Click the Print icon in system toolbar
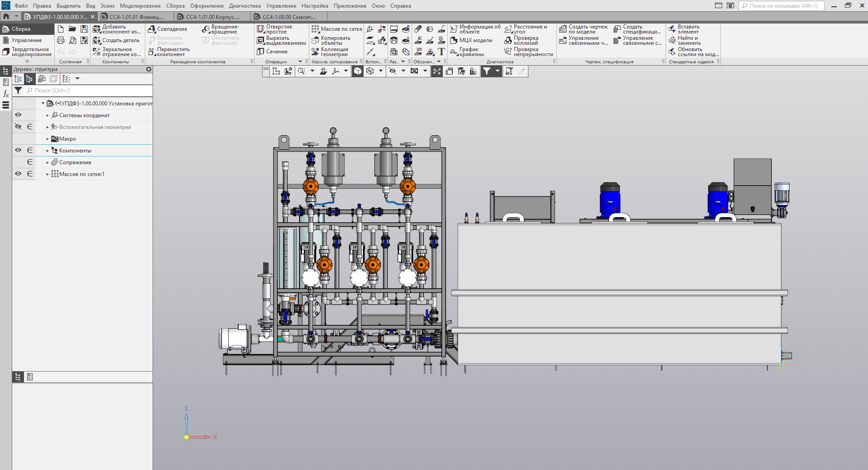 pos(61,40)
